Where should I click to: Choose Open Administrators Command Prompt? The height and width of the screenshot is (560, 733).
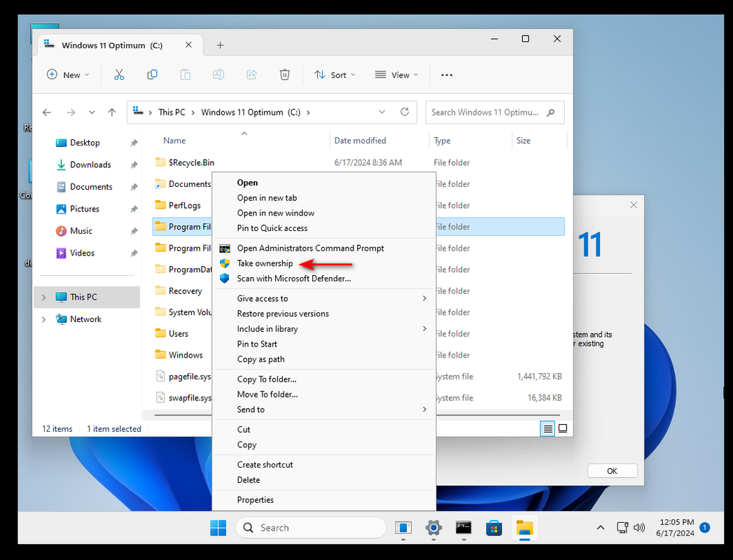310,248
